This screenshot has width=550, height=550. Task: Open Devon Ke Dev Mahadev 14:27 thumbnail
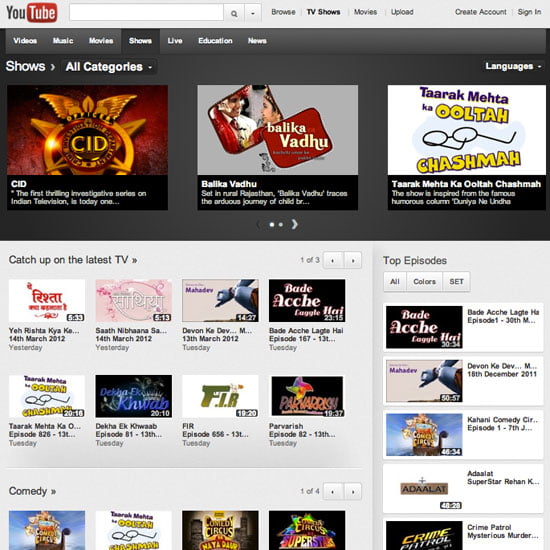(220, 301)
